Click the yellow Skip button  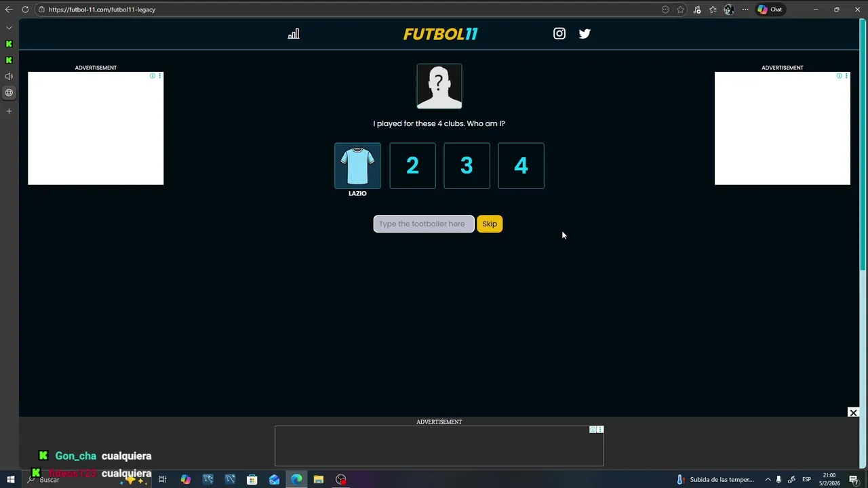point(490,224)
